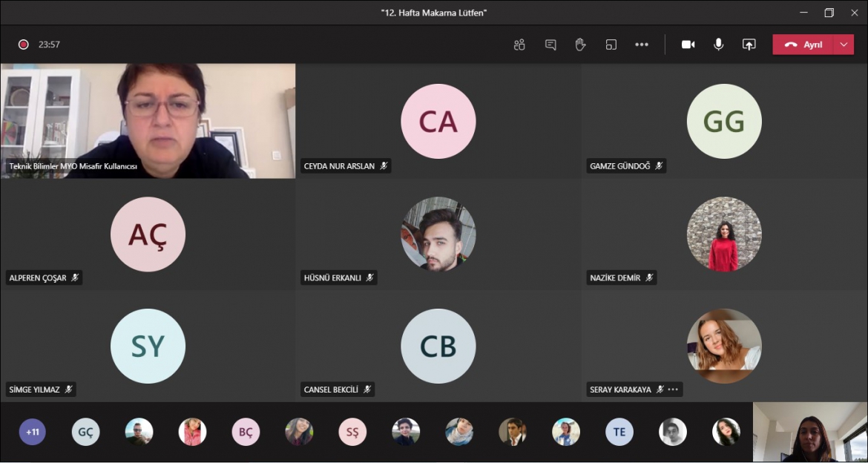868x463 pixels.
Task: Expand the leave options dropdown arrow
Action: tap(844, 45)
